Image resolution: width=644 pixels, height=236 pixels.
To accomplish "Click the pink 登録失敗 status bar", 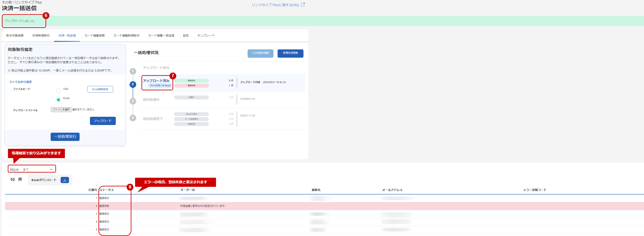I will [x=191, y=86].
